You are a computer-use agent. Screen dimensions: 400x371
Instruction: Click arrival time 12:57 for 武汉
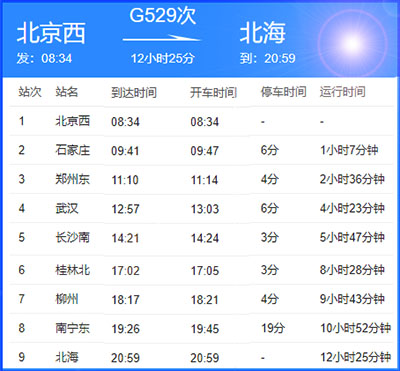tap(125, 209)
